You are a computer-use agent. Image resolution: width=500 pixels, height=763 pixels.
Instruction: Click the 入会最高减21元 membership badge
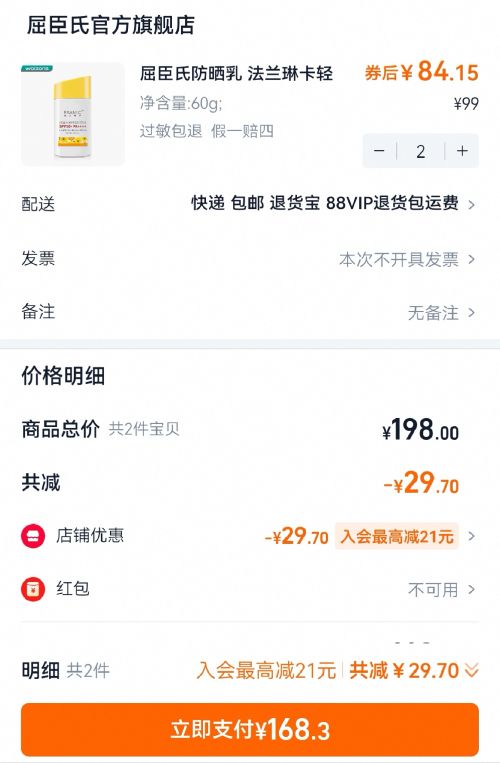(396, 536)
